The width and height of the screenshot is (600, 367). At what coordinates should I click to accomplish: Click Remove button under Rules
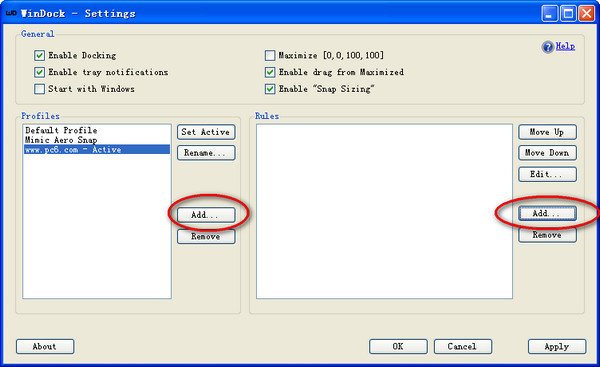coord(547,235)
